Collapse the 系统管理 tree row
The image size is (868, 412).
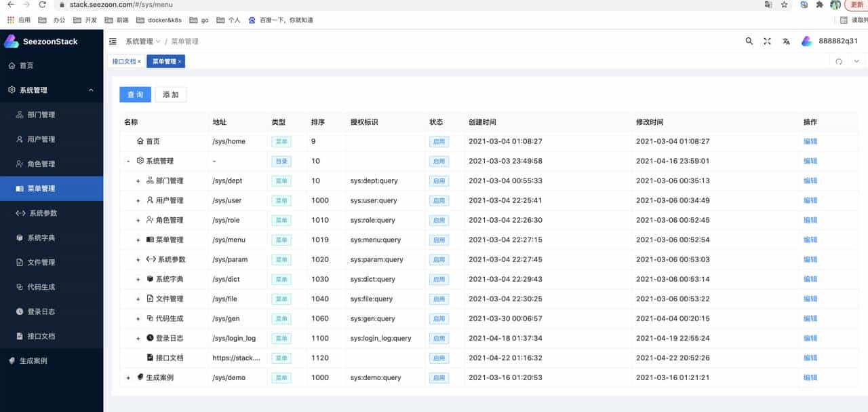pos(128,162)
